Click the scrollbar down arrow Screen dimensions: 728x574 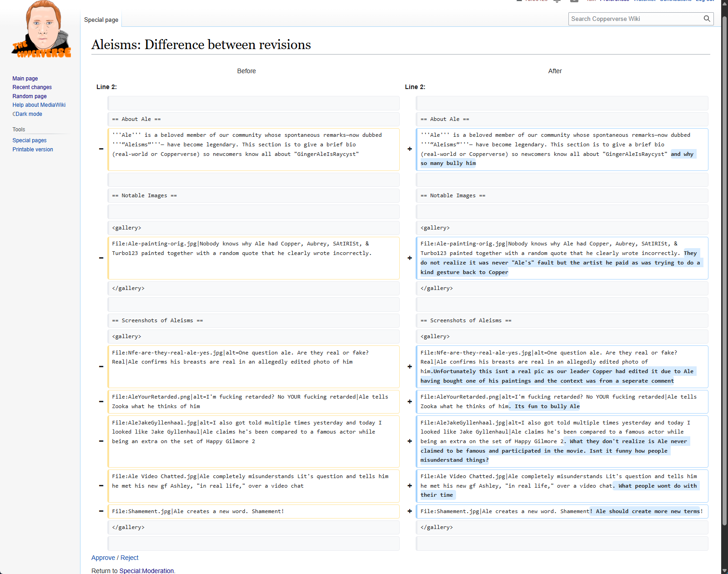(724, 570)
